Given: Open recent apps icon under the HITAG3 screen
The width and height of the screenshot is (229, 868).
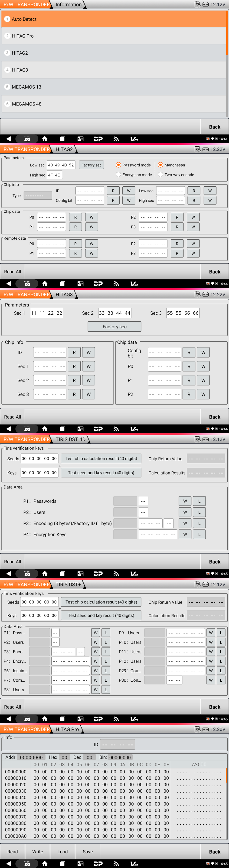Looking at the screenshot, I should coord(62,429).
